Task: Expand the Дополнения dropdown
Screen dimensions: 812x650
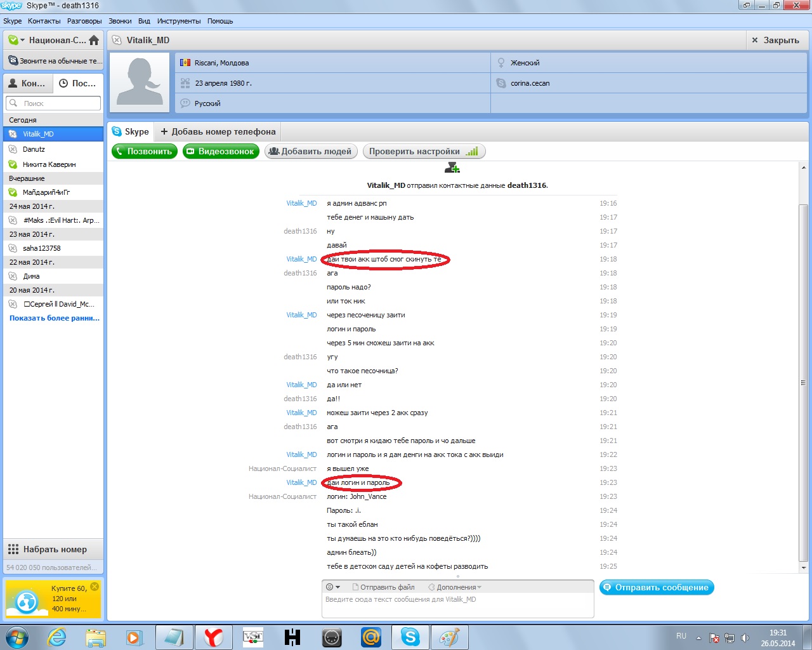Action: 455,587
